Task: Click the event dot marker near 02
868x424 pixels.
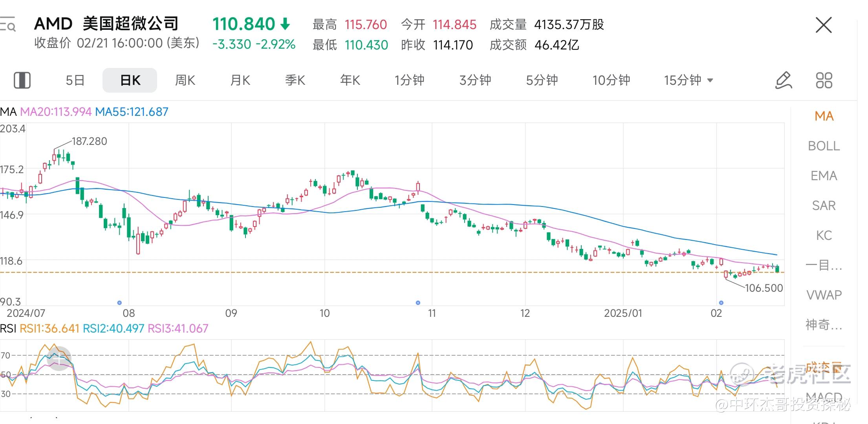Action: click(x=721, y=303)
